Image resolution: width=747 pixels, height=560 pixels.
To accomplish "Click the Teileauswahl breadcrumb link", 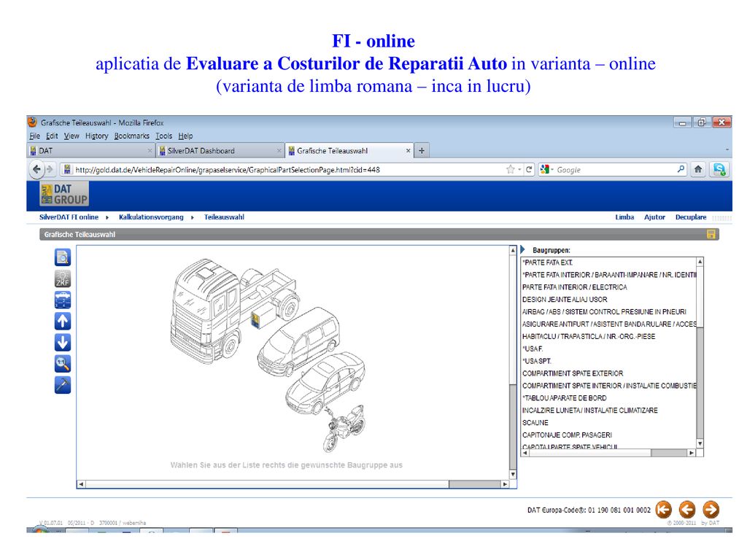I will [x=224, y=217].
